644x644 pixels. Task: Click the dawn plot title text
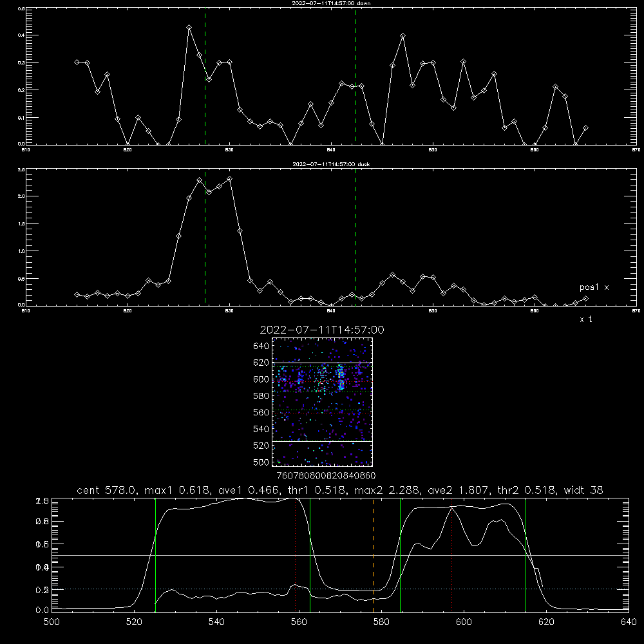[331, 3]
